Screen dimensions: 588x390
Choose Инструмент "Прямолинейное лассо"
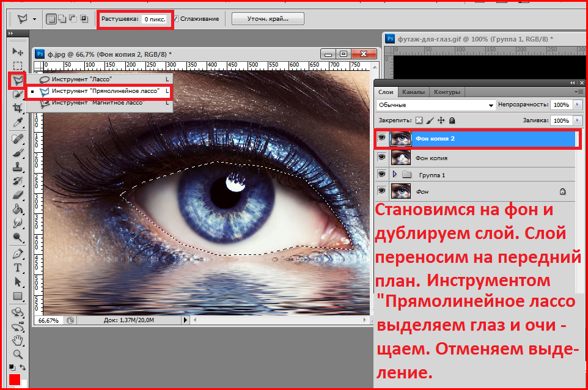tap(100, 90)
